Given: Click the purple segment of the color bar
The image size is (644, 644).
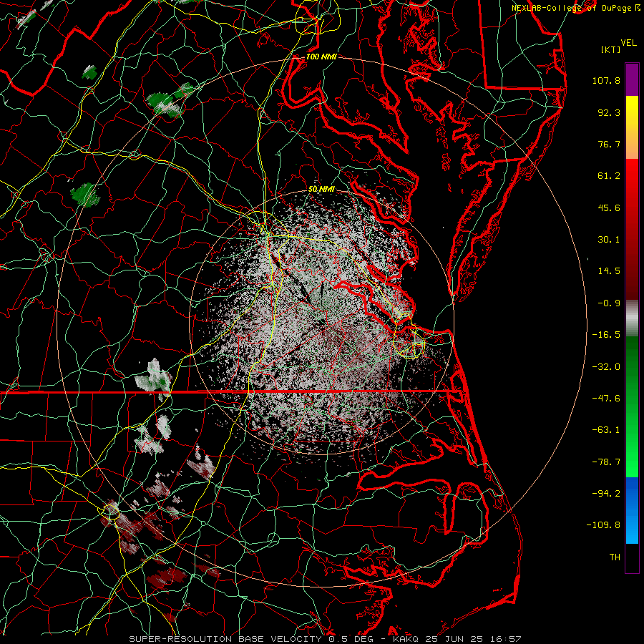Looking at the screenshot, I should pos(632,79).
